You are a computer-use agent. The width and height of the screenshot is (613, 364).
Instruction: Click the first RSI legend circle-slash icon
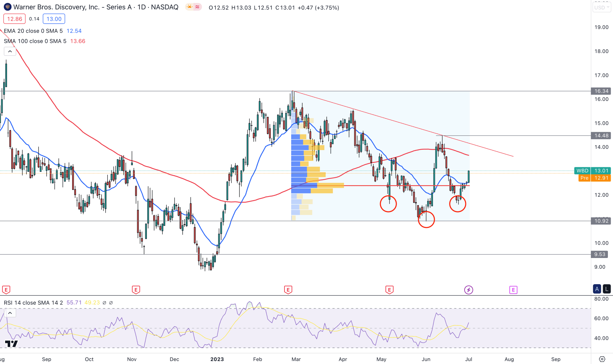pyautogui.click(x=104, y=303)
